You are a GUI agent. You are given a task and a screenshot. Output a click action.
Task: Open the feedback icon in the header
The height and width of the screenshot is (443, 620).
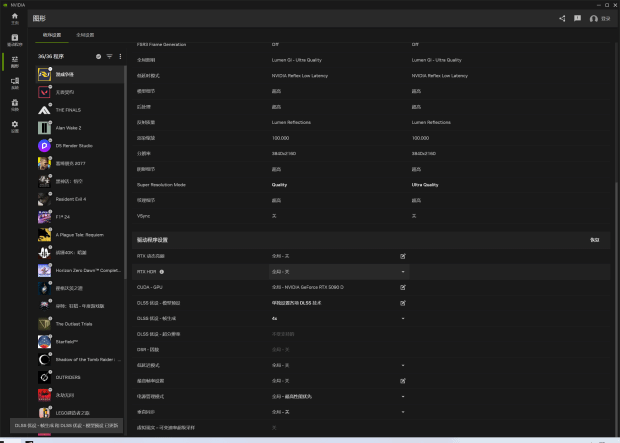tap(577, 19)
